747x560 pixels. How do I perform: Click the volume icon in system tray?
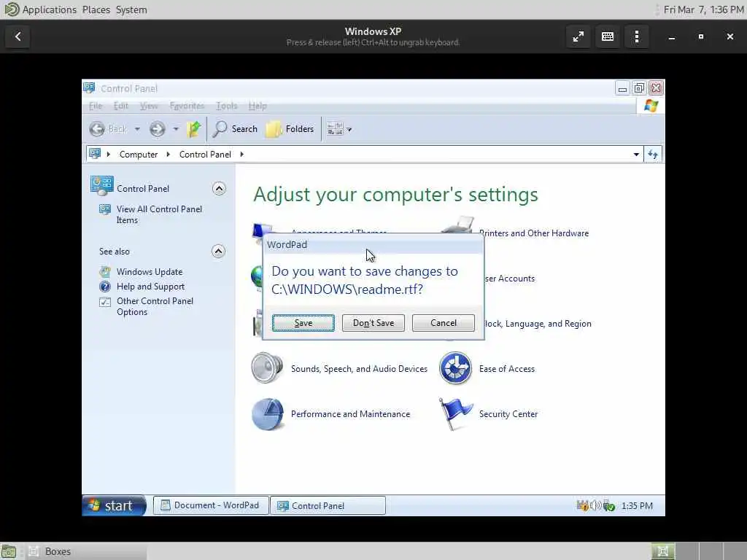tap(595, 505)
